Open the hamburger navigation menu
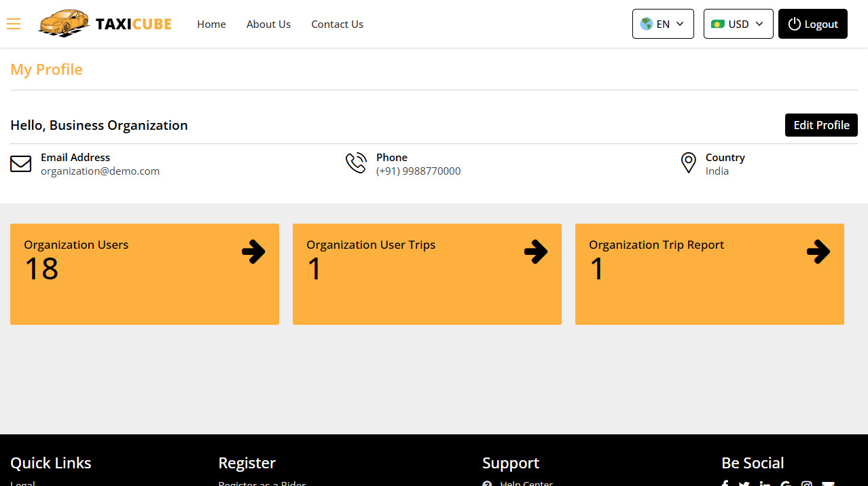 coord(14,23)
